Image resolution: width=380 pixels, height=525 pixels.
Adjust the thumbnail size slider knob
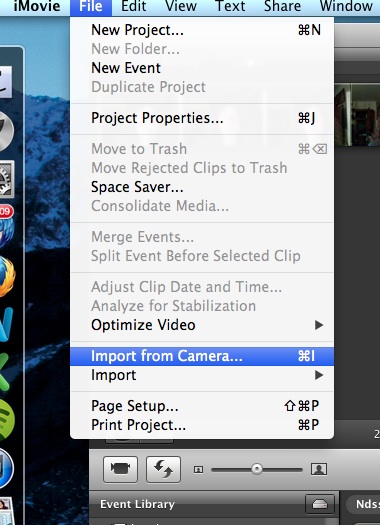257,469
